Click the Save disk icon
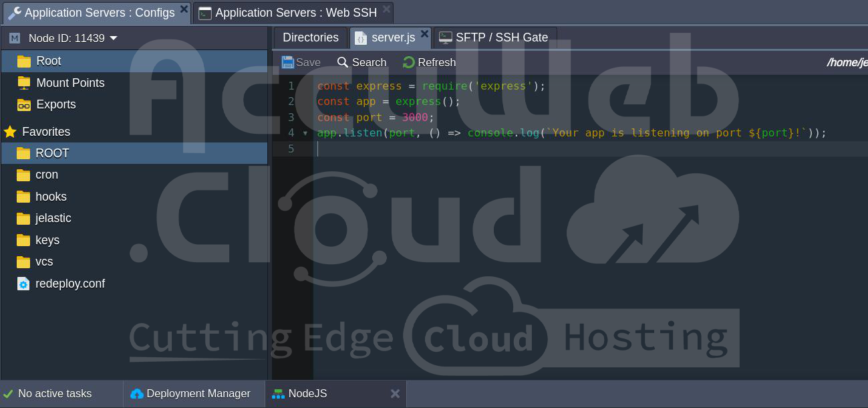 pos(288,62)
